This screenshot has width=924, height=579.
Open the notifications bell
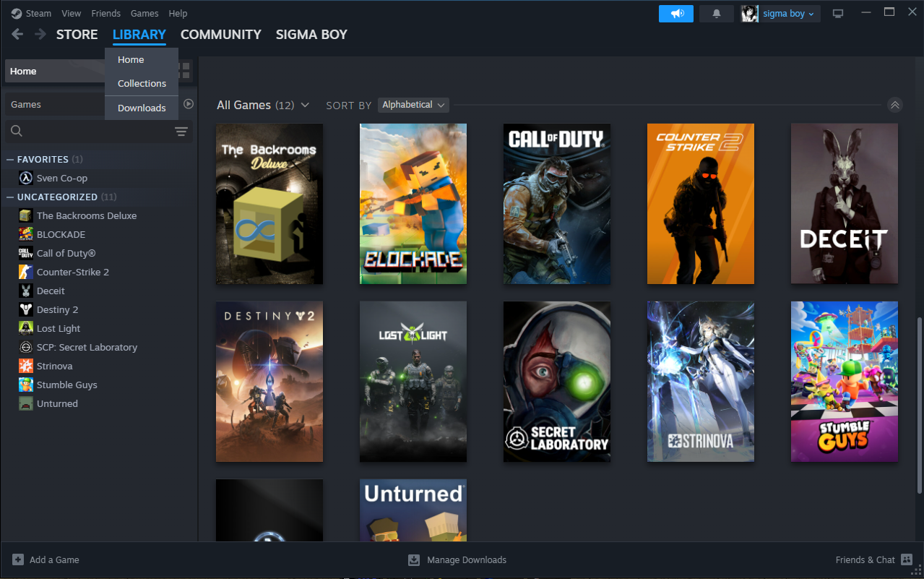(x=717, y=14)
